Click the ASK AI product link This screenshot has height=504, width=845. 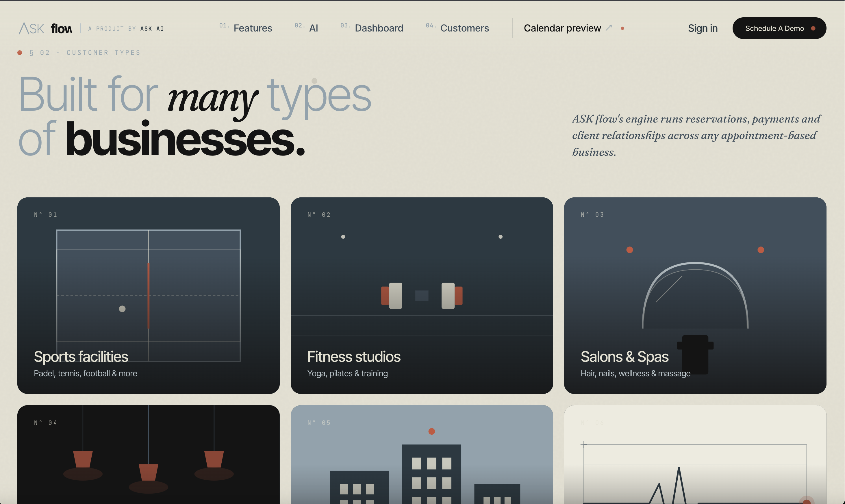pos(152,29)
